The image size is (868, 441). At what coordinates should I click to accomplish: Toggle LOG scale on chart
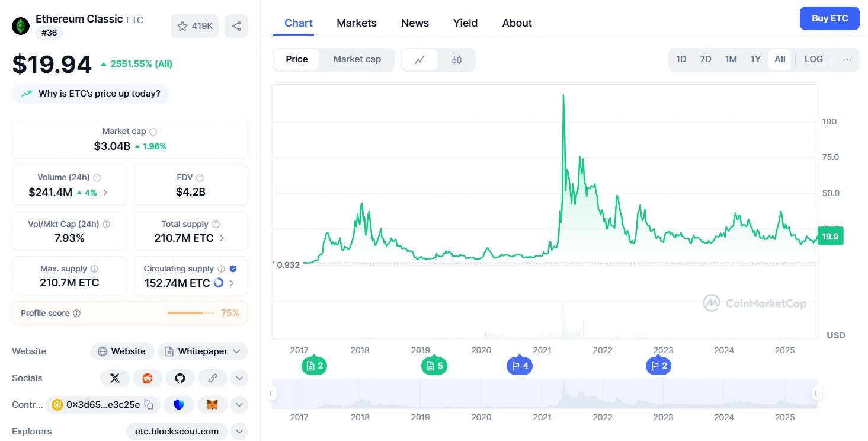813,59
